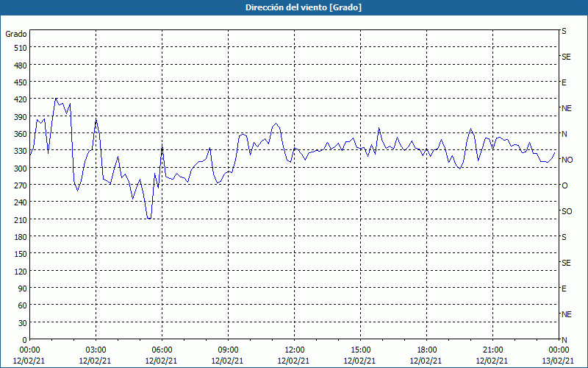
Task: Select the 15:00 time axis label
Action: click(x=360, y=350)
